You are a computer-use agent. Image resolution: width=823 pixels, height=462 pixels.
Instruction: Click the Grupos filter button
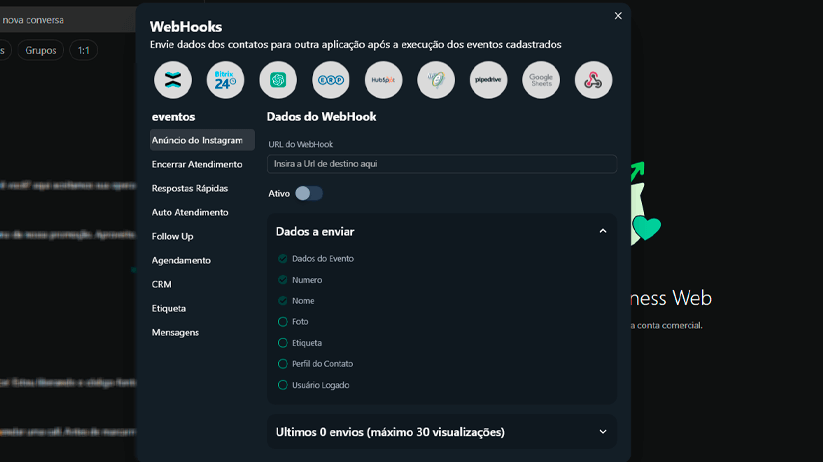click(41, 50)
